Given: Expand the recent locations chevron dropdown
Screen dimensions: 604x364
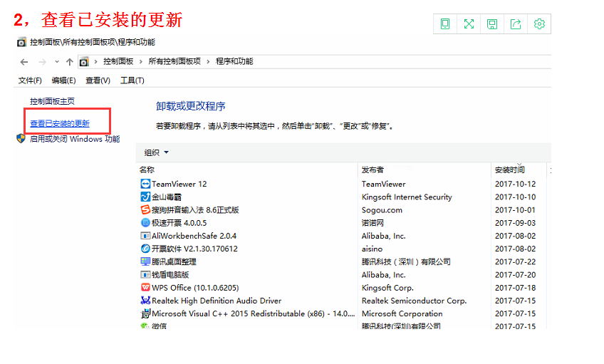Looking at the screenshot, I should [57, 62].
